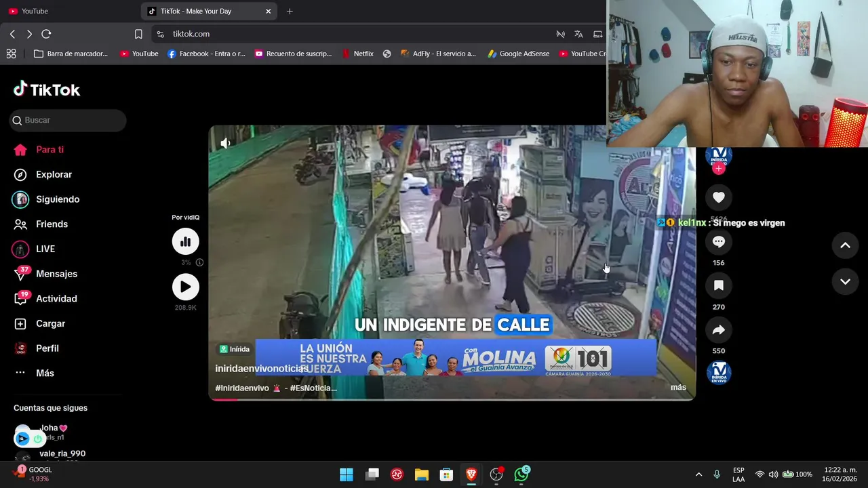This screenshot has height=488, width=868.
Task: Show hidden system tray icons
Action: (x=698, y=474)
